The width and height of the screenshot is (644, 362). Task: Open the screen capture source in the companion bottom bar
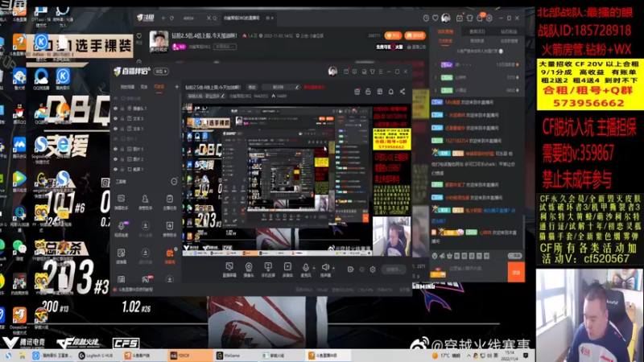click(x=229, y=269)
